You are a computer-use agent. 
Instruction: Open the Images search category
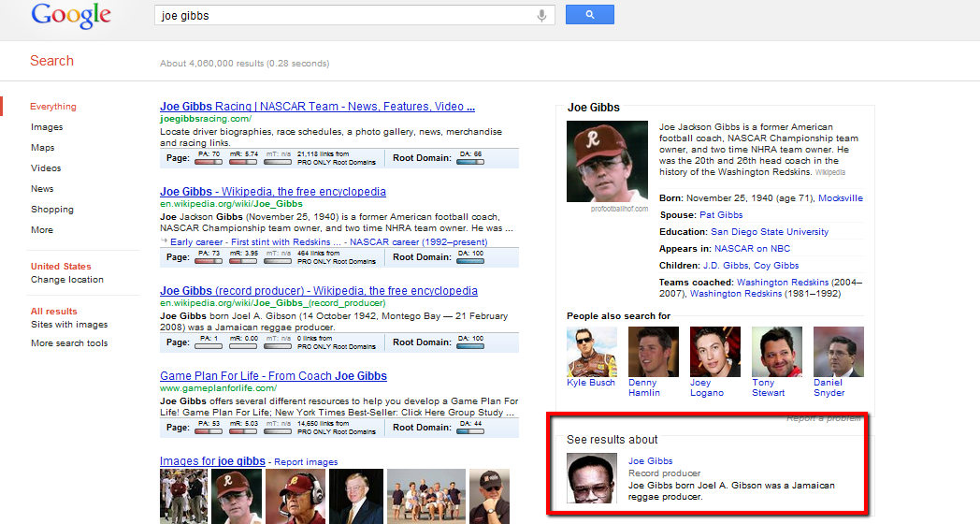click(47, 127)
